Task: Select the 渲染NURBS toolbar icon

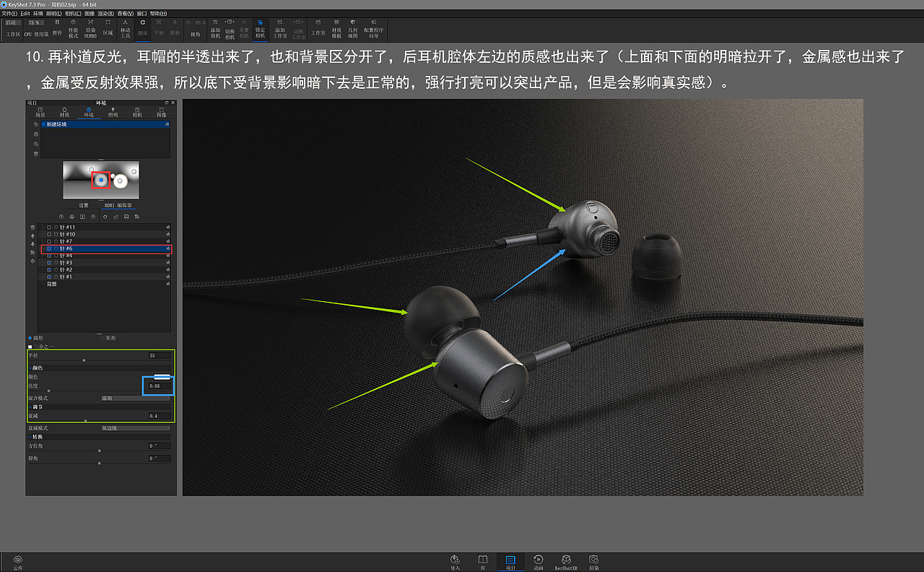Action: click(90, 29)
